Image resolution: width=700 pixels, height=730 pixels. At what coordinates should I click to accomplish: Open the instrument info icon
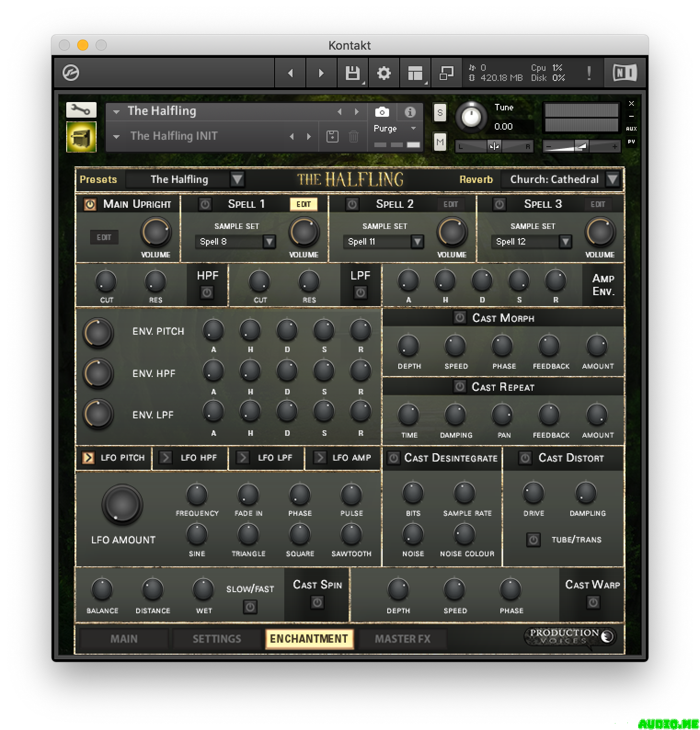410,112
